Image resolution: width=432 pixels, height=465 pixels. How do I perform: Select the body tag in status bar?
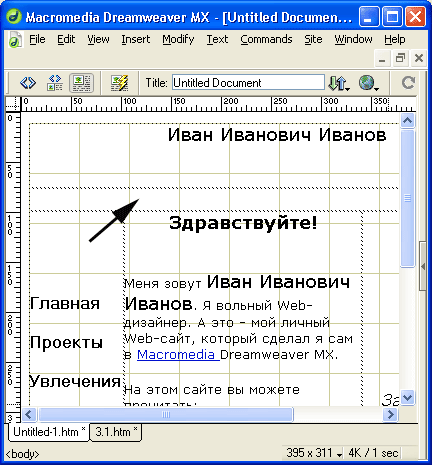point(22,454)
